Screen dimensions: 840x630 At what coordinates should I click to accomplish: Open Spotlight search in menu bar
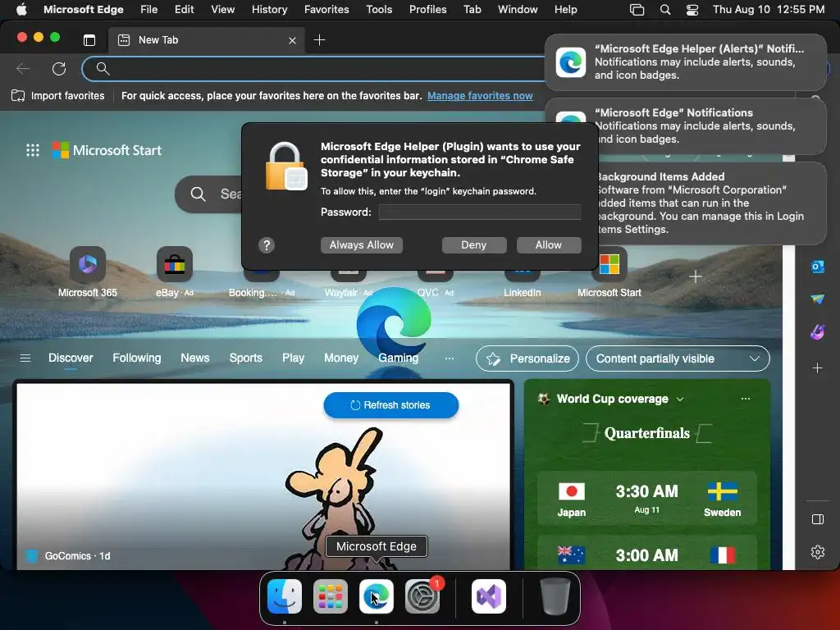[664, 9]
